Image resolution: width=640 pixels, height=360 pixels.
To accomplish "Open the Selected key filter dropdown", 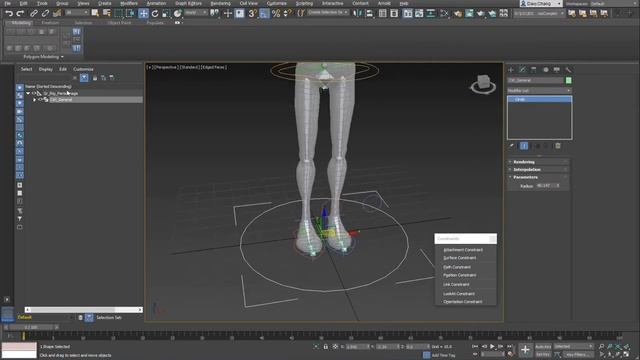I will (x=573, y=347).
